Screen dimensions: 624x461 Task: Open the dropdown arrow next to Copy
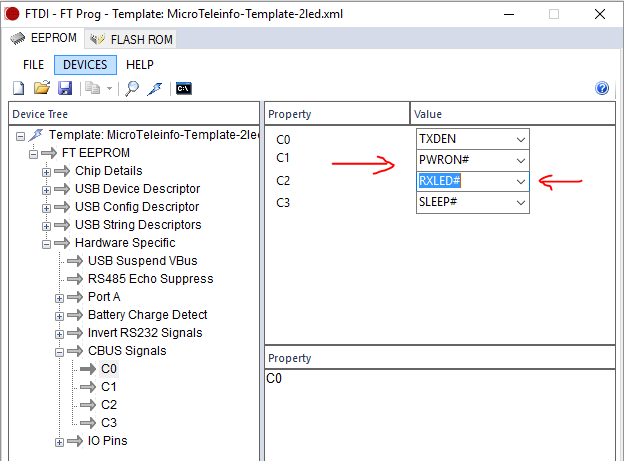pyautogui.click(x=109, y=88)
